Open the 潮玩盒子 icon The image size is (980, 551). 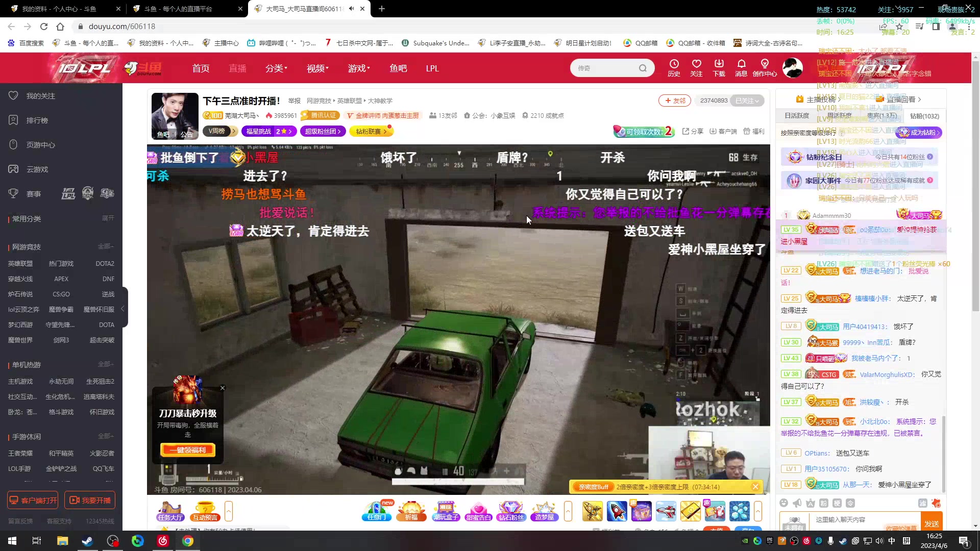446,511
